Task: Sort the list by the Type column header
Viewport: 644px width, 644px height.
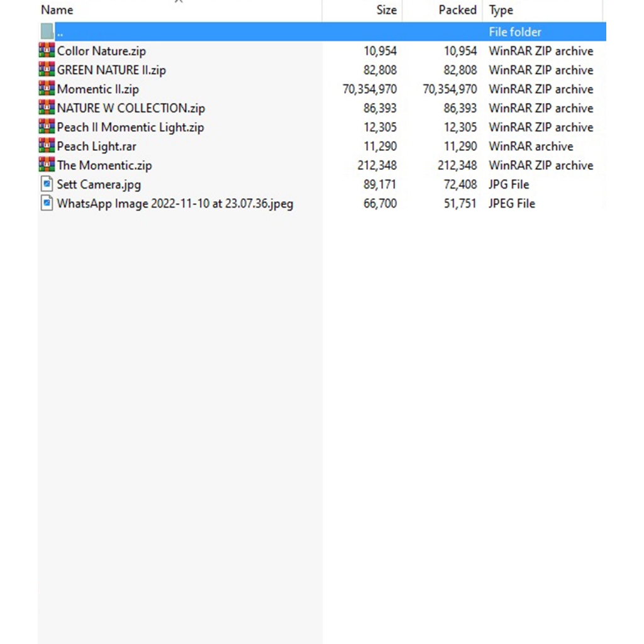Action: 543,10
